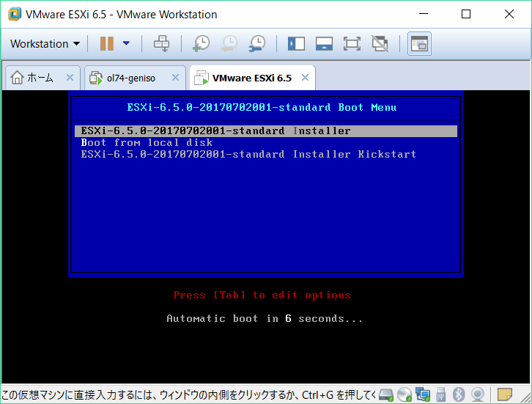Take a snapshot of this virtual machine
The height and width of the screenshot is (404, 532).
(202, 44)
